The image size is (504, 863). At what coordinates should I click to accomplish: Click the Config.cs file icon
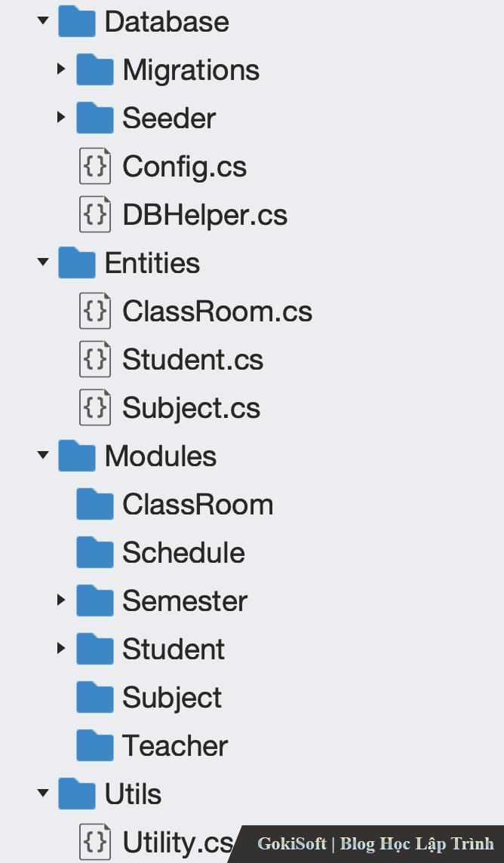click(95, 167)
